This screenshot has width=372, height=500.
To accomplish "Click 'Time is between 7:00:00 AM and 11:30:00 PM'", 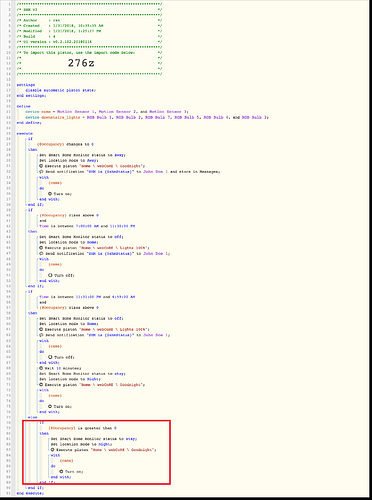I will (87, 226).
